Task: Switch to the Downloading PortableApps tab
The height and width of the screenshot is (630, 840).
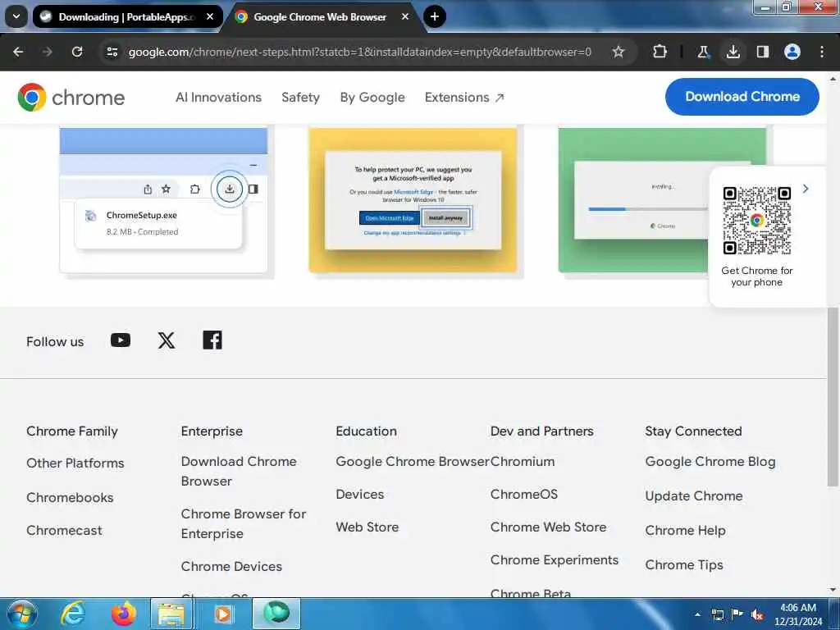Action: point(127,16)
